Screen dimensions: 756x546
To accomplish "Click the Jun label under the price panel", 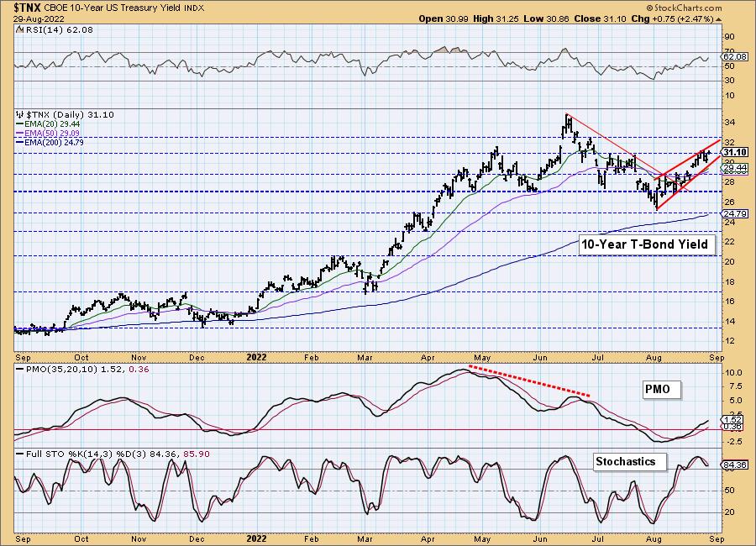I will 540,357.
